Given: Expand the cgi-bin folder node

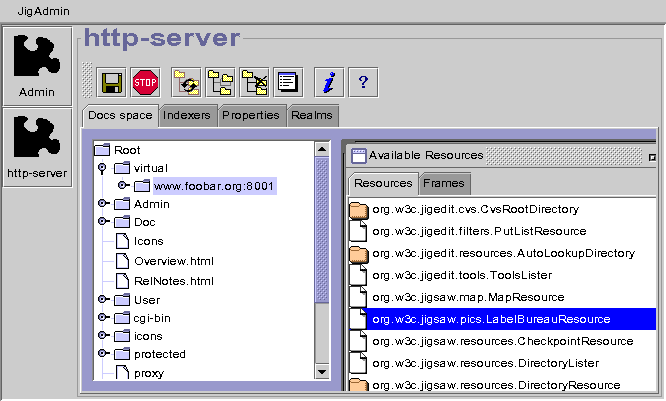Looking at the screenshot, I should click(102, 318).
